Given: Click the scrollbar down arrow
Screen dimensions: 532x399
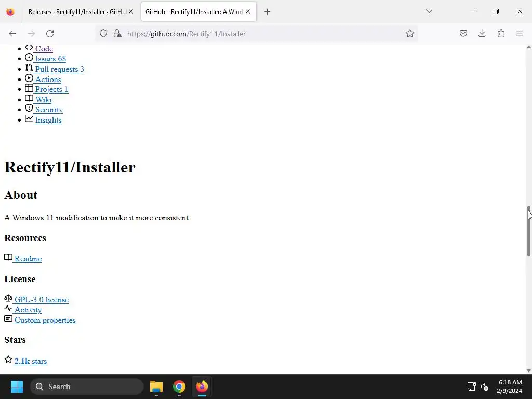Looking at the screenshot, I should pos(528,371).
